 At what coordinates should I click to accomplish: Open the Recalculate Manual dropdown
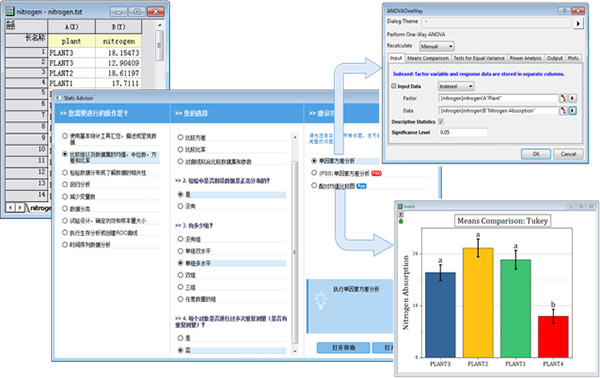pos(437,46)
